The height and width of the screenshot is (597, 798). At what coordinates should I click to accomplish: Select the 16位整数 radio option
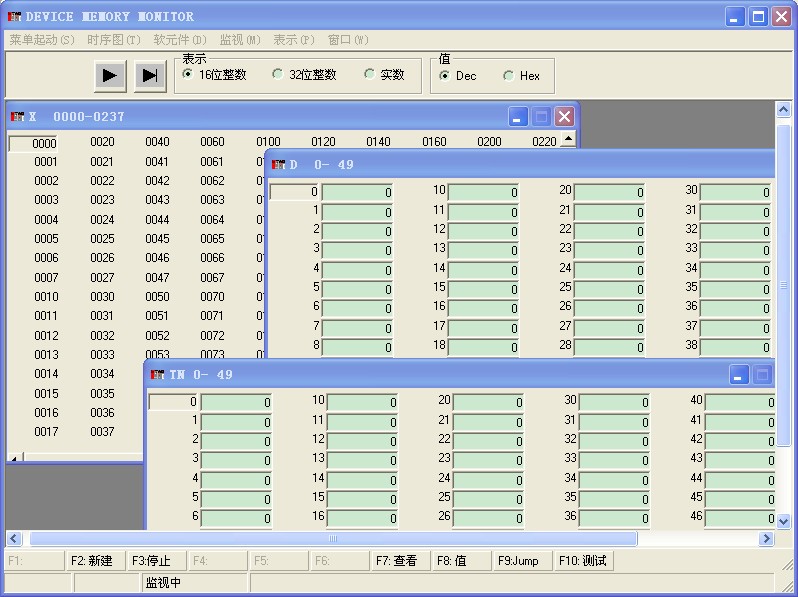188,75
